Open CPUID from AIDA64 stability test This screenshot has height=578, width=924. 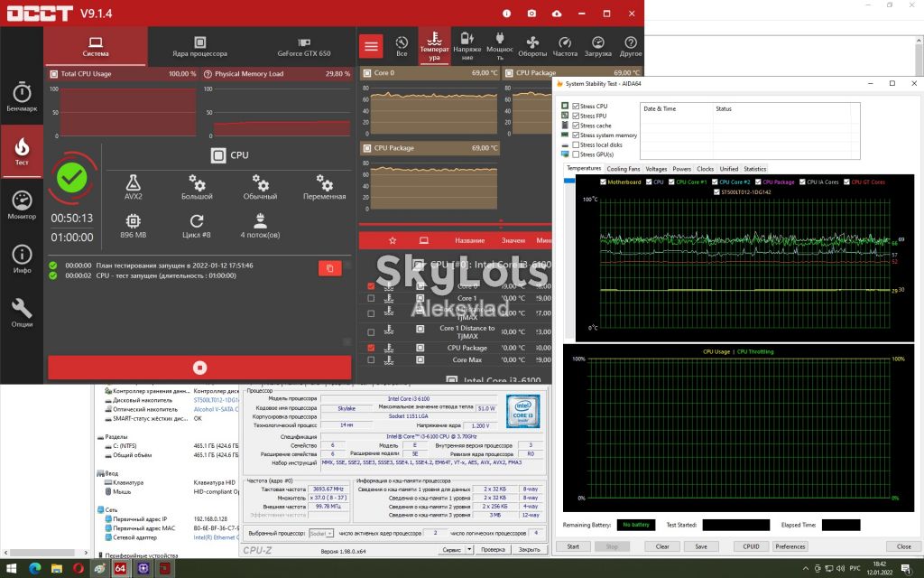pos(751,546)
